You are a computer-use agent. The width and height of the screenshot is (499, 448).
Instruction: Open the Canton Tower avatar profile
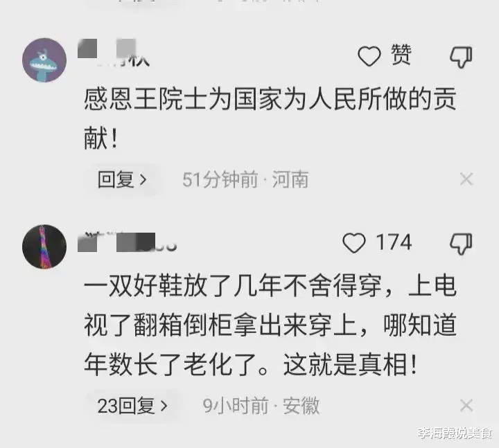point(44,247)
